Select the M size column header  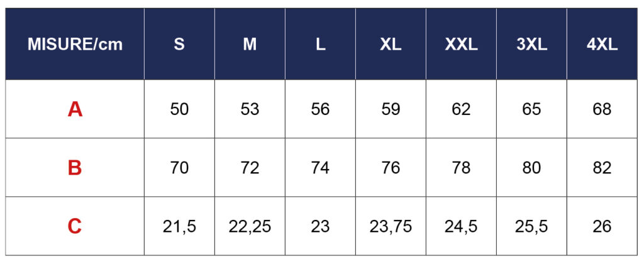[250, 45]
